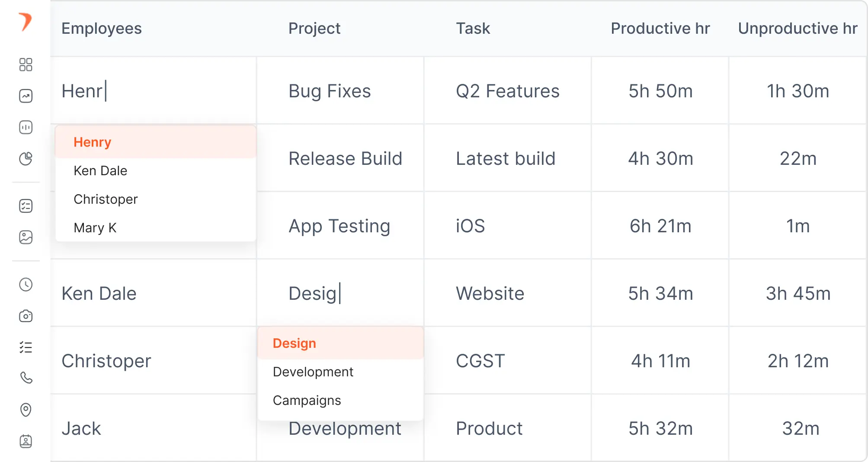
Task: Open the trend chart icon in sidebar
Action: (26, 96)
